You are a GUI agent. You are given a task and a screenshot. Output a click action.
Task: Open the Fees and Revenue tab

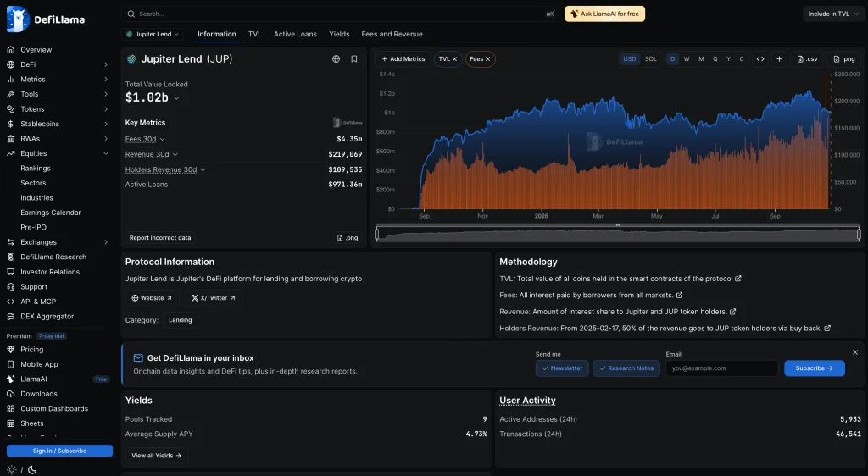[392, 34]
